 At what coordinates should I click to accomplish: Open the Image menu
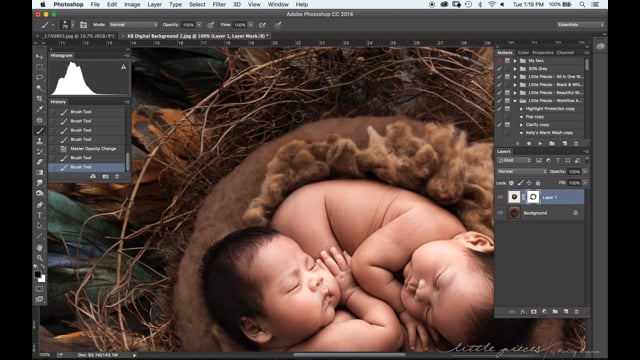pos(132,4)
